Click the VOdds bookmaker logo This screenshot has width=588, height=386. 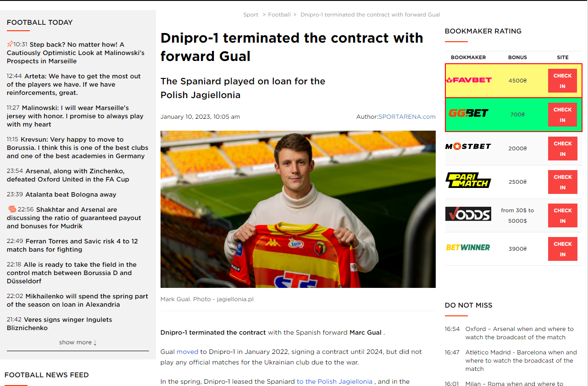468,214
